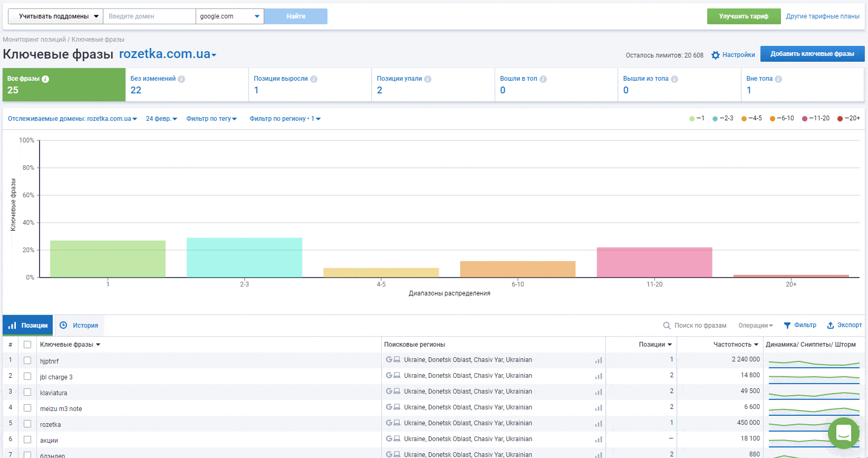Click the bar chart icon on Позиции tab
Image resolution: width=868 pixels, height=458 pixels.
point(12,326)
